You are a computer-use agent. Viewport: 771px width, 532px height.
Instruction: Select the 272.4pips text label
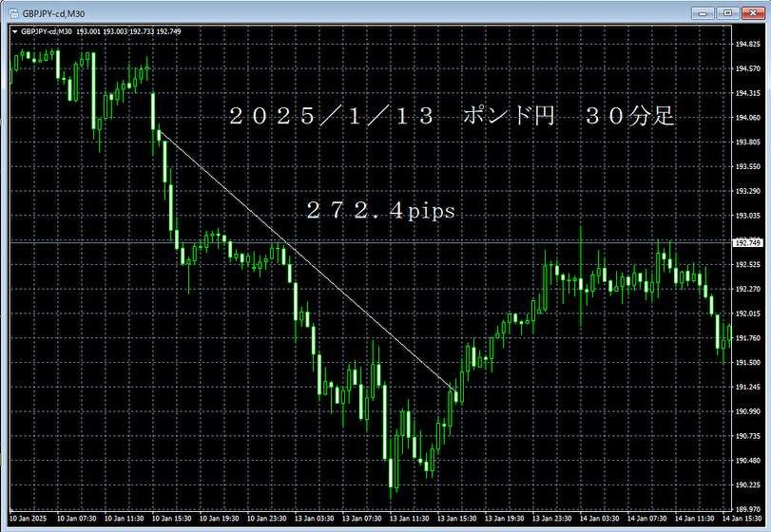click(x=381, y=211)
